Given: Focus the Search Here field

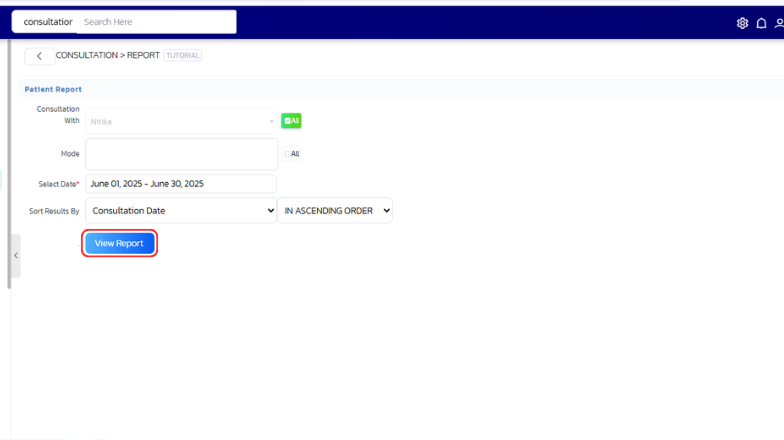Looking at the screenshot, I should (156, 22).
